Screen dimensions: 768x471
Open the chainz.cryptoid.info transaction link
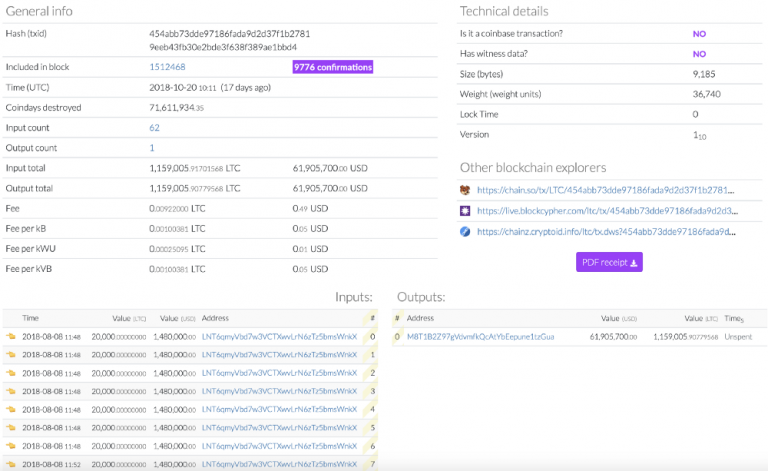point(606,232)
